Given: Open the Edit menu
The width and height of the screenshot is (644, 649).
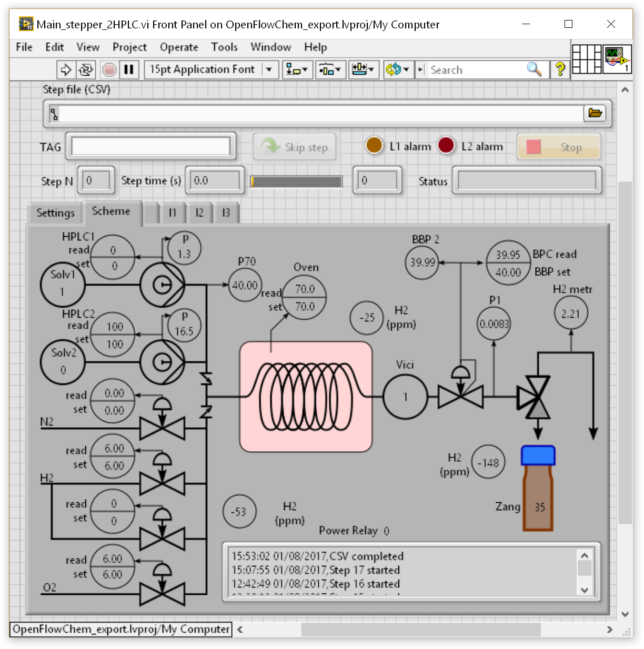Looking at the screenshot, I should tap(55, 47).
